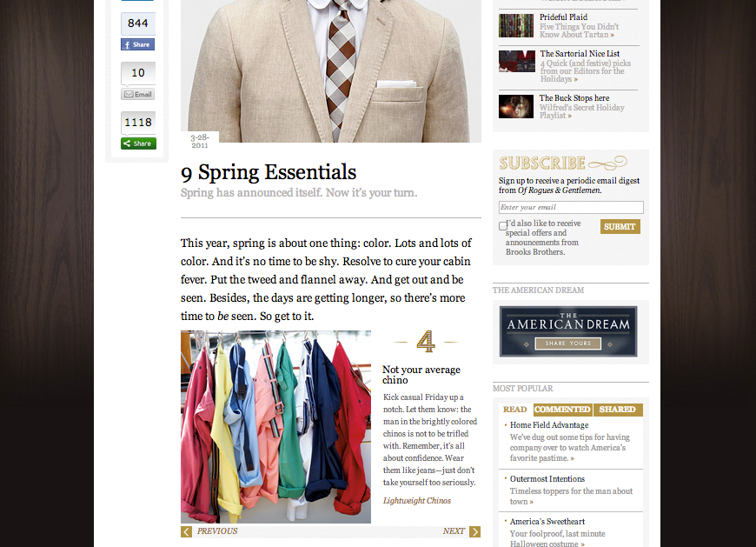Open The Buck Stops here thumbnail
756x547 pixels.
pos(516,106)
